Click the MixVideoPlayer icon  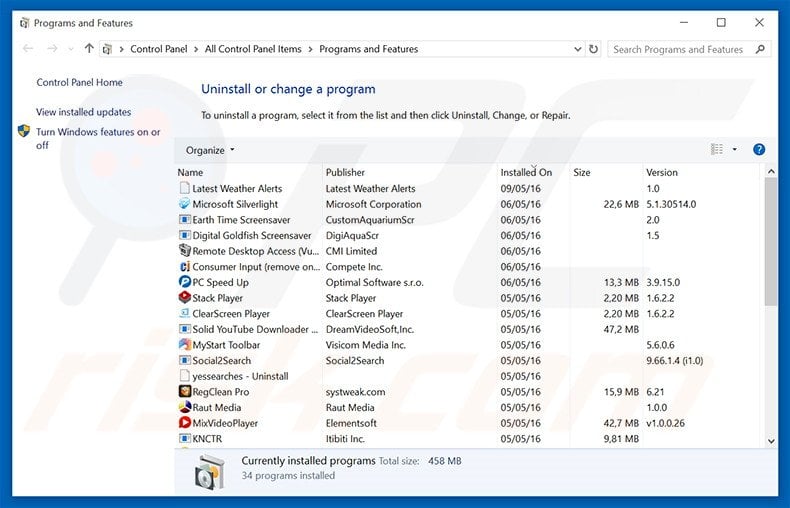pos(184,422)
